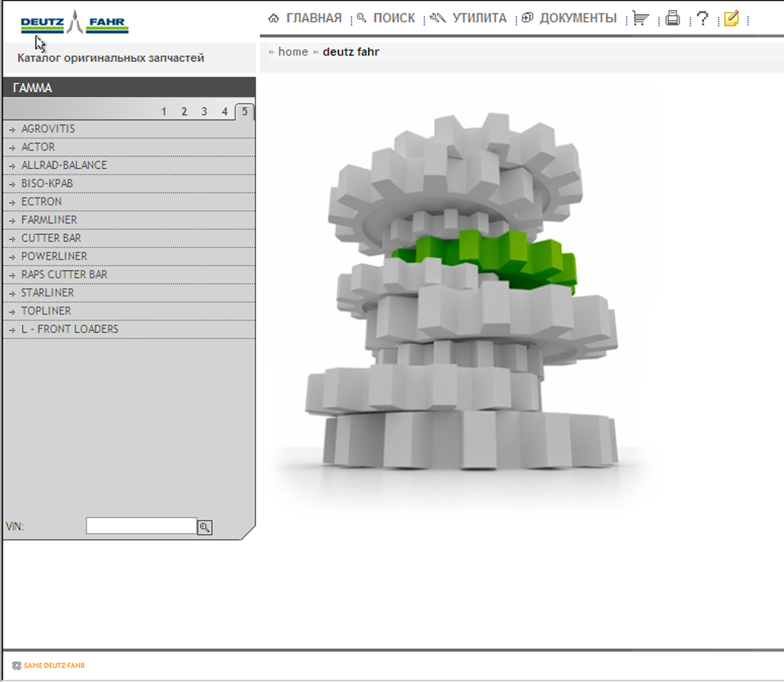The height and width of the screenshot is (682, 784).
Task: Expand the AGROVITIS range
Action: point(48,129)
